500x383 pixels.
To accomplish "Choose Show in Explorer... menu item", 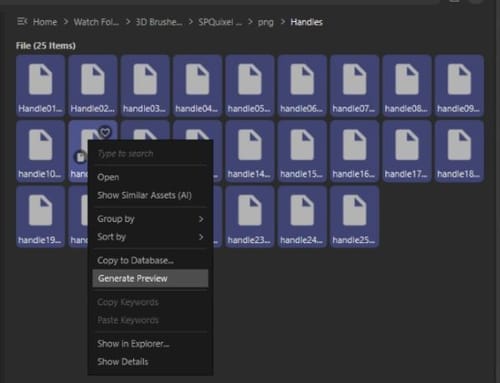I will [150, 344].
